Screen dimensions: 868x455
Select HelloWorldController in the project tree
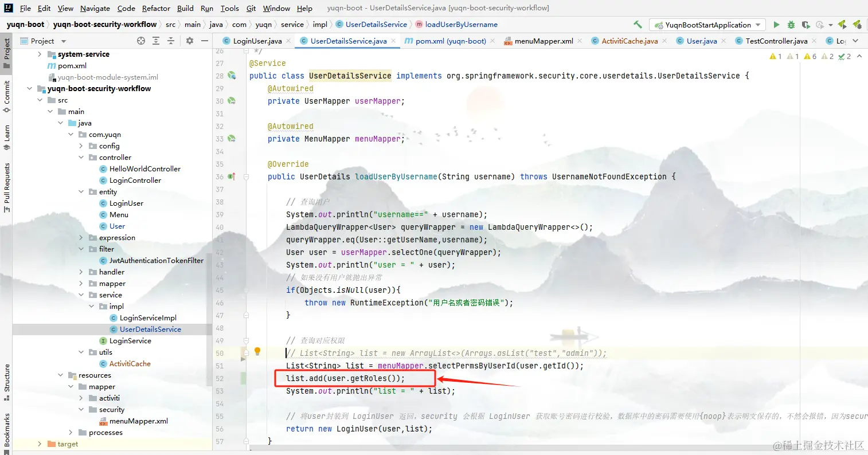(145, 168)
